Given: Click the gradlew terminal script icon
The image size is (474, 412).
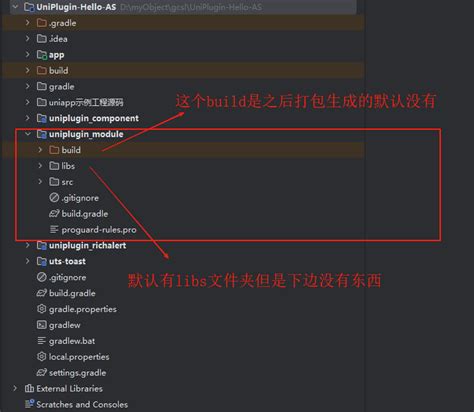Looking at the screenshot, I should coord(41,325).
